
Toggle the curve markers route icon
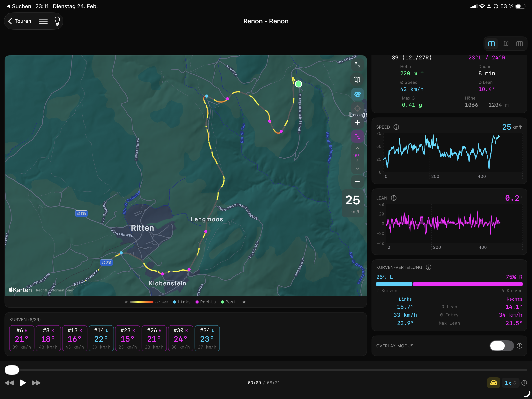(357, 137)
